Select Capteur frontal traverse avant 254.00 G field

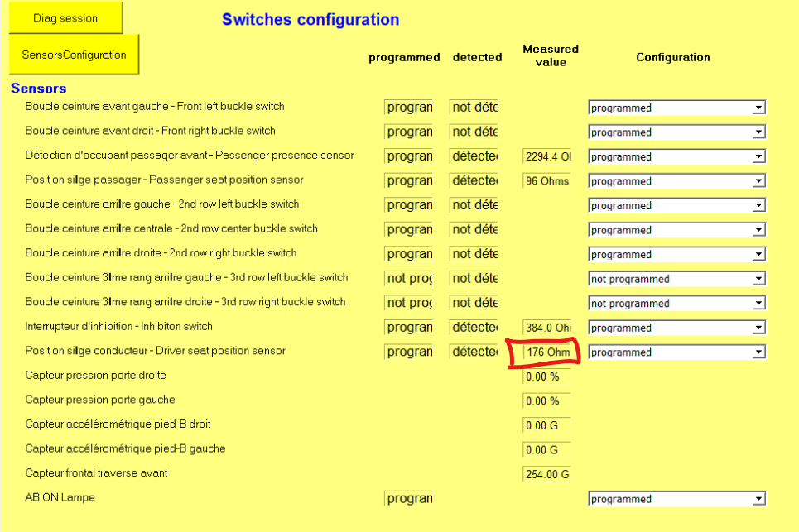click(x=547, y=474)
